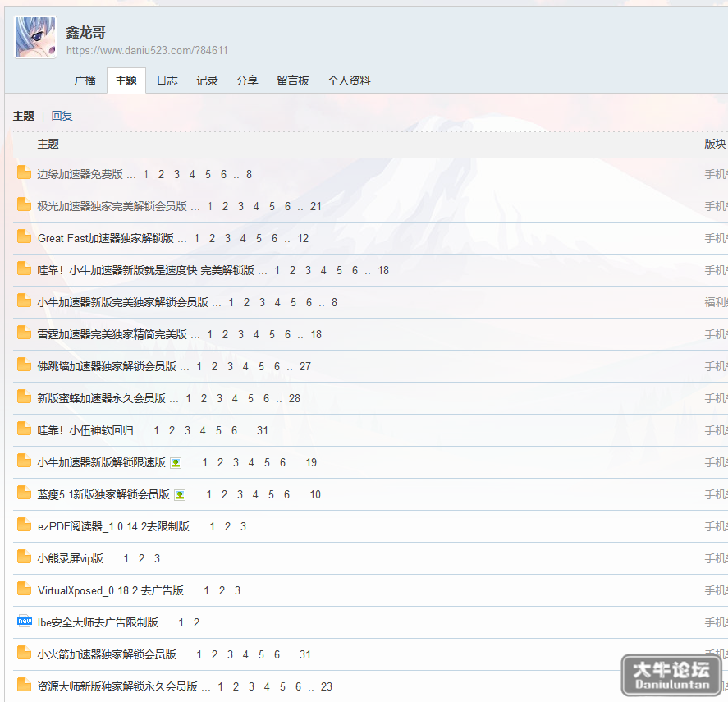Jump to page 8 of 边缘加速器免费版
Viewport: 728px width, 702px height.
pos(249,175)
